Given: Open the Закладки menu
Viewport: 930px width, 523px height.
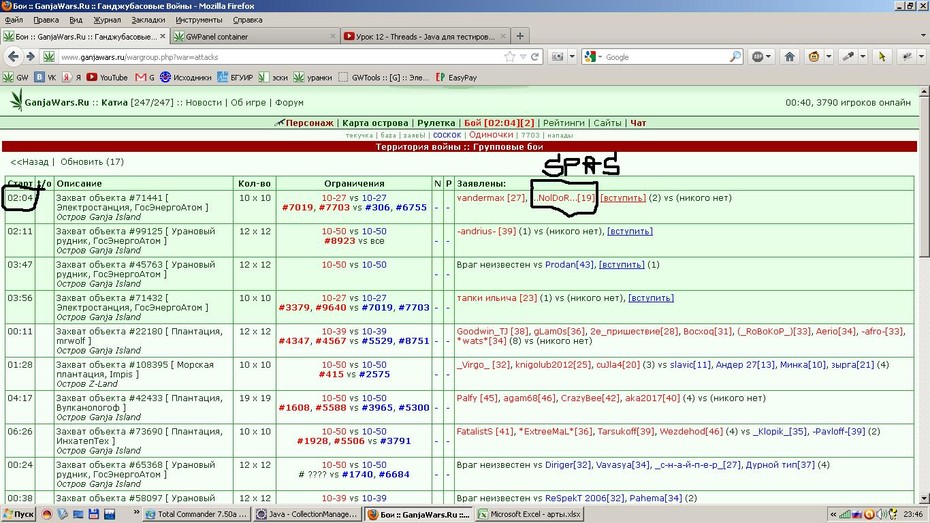Looking at the screenshot, I should pos(148,20).
